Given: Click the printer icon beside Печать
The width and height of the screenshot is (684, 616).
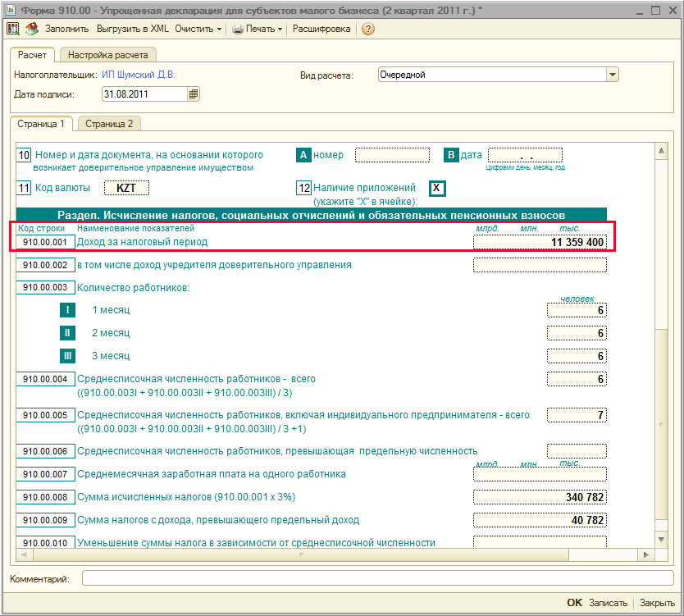Looking at the screenshot, I should pyautogui.click(x=238, y=29).
